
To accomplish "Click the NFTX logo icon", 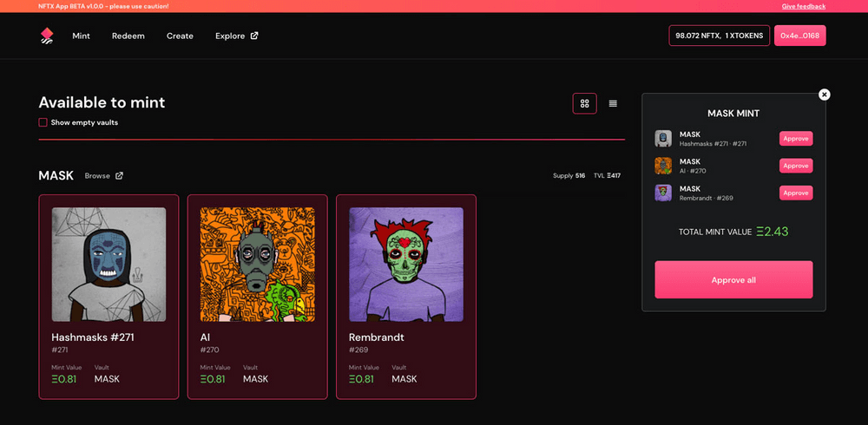I will [47, 36].
